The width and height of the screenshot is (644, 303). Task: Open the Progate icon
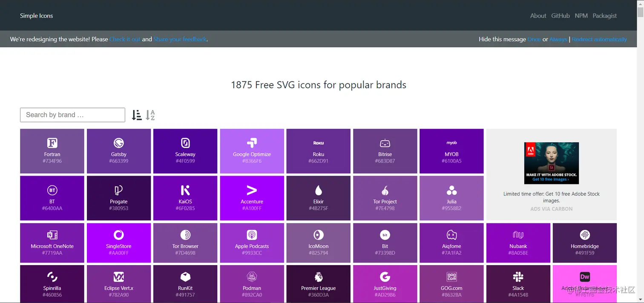[x=118, y=190]
